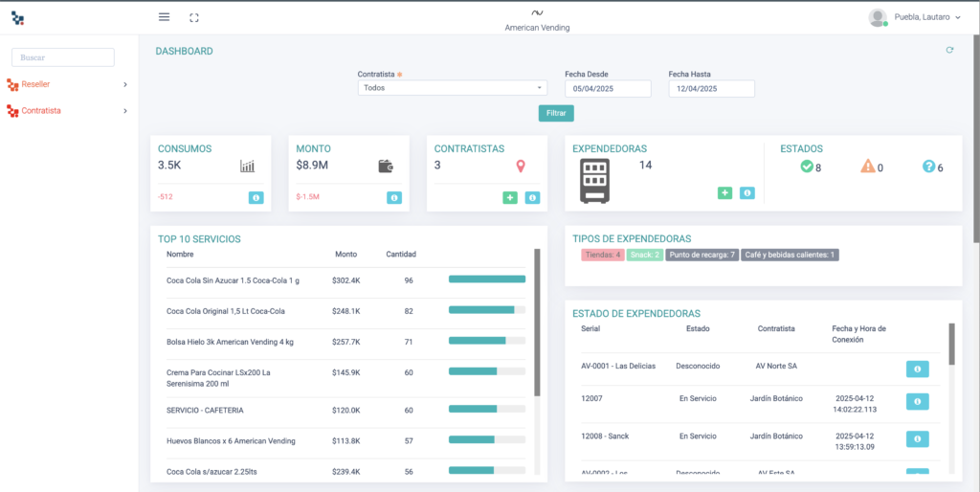
Task: Open info for the Consumos card
Action: [256, 197]
